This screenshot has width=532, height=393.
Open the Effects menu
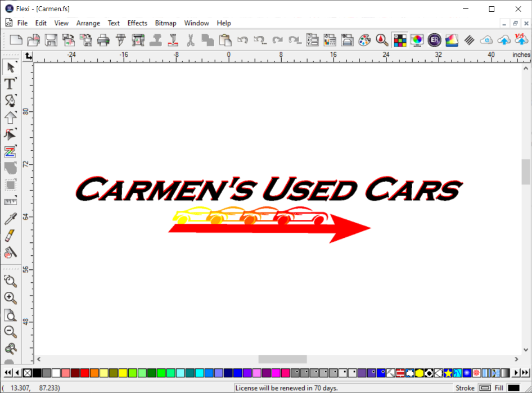tap(137, 23)
